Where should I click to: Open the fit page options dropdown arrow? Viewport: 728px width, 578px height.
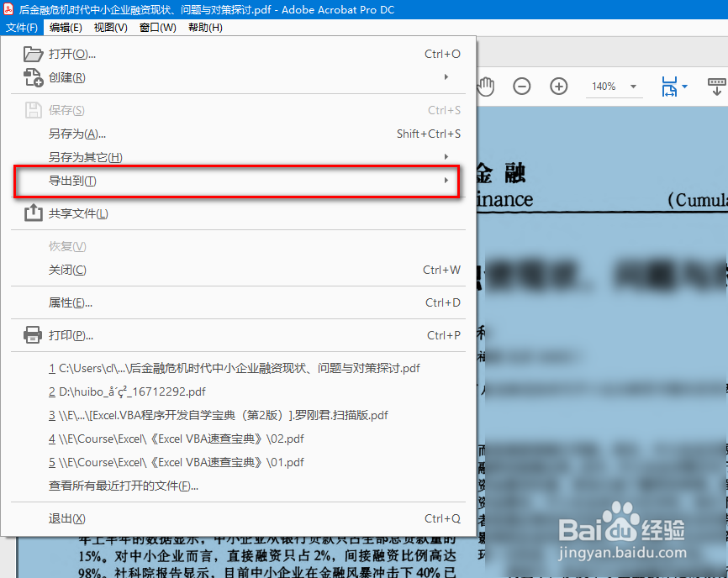click(684, 87)
